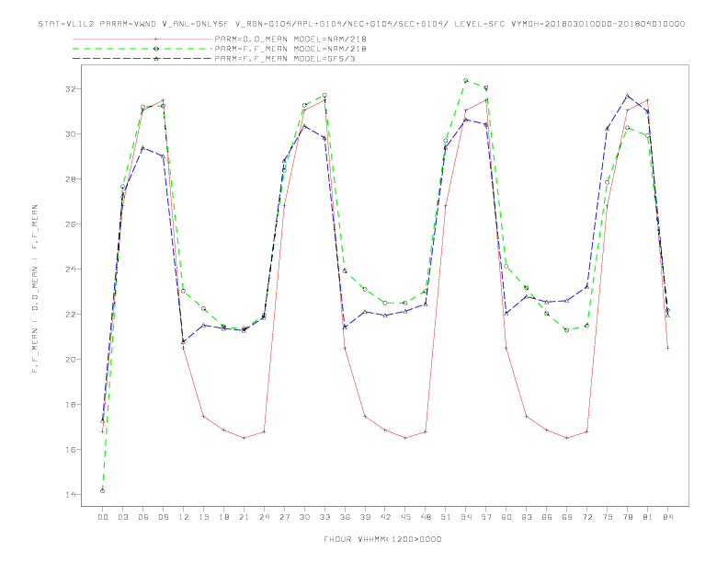
Task: Click x-axis forecast hour label 24
Action: (264, 517)
